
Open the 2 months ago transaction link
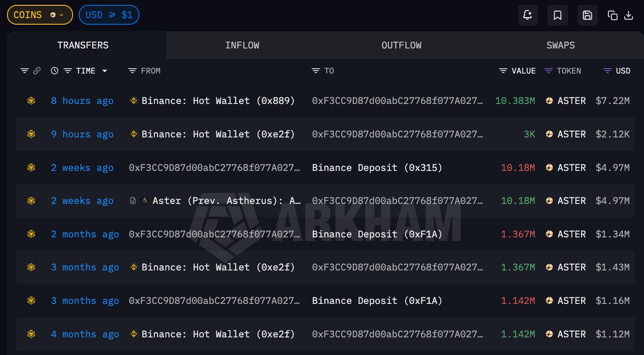click(85, 234)
